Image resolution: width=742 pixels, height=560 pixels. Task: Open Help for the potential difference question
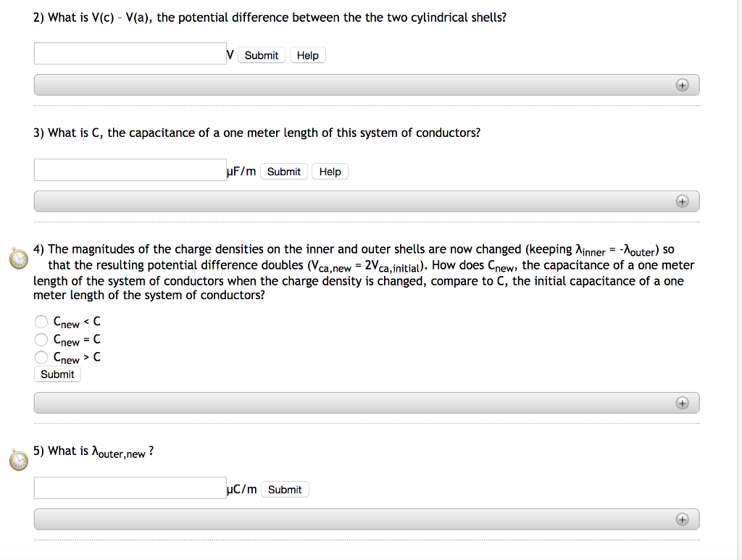308,55
